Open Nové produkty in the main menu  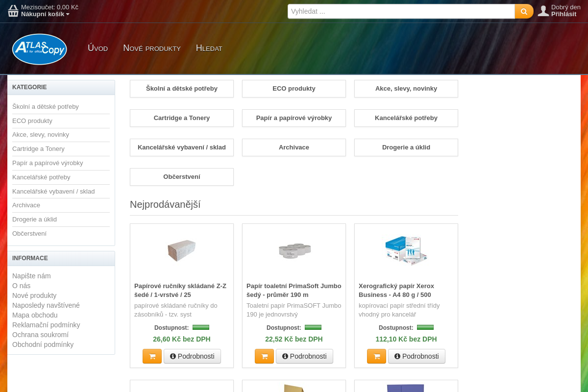(152, 48)
